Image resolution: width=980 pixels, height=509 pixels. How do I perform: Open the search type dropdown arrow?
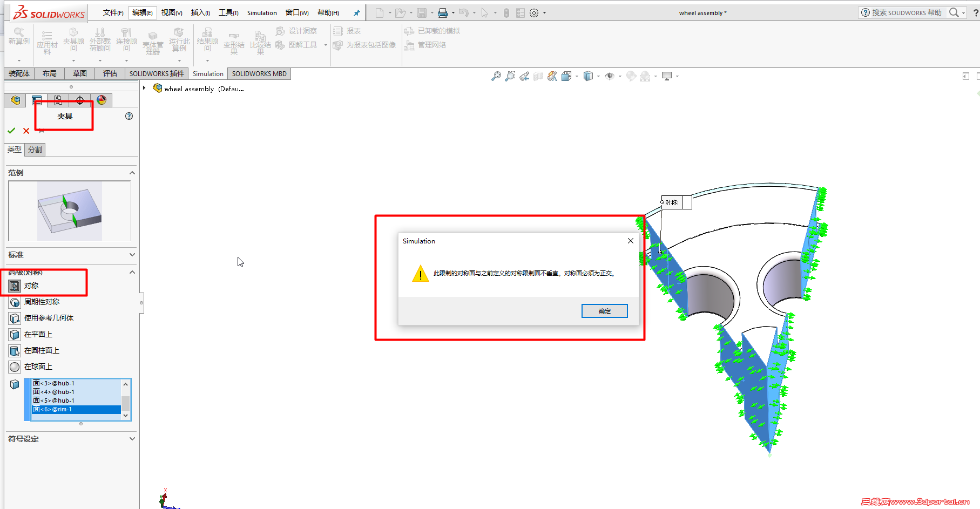(x=963, y=13)
